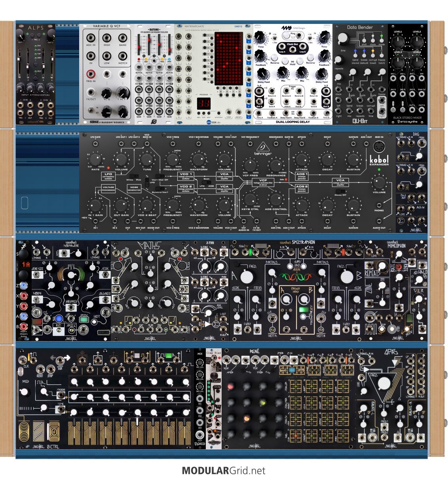Turn the repeats knob on Data Bender
The image size is (448, 479).
point(339,59)
